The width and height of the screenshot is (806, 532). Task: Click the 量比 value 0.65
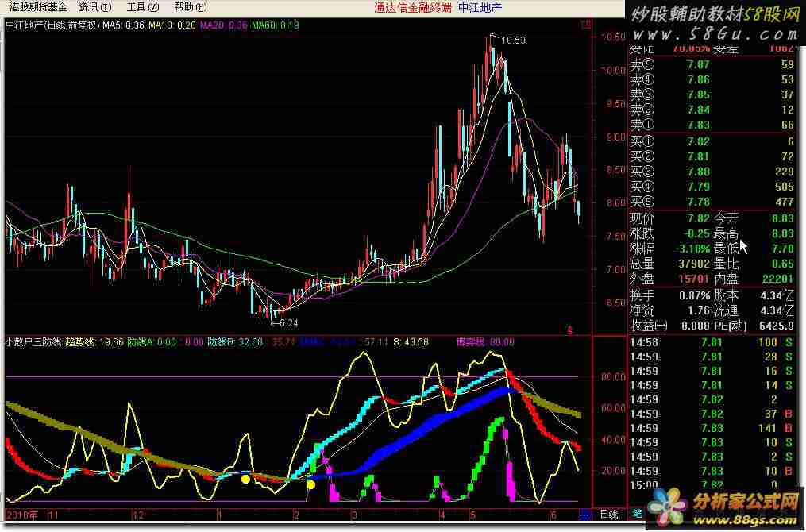coord(782,264)
